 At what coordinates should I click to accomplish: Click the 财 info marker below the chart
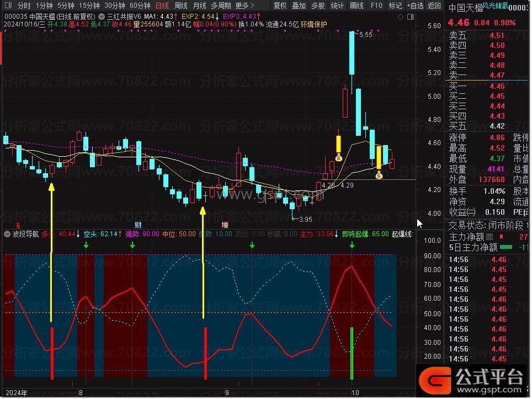click(138, 225)
